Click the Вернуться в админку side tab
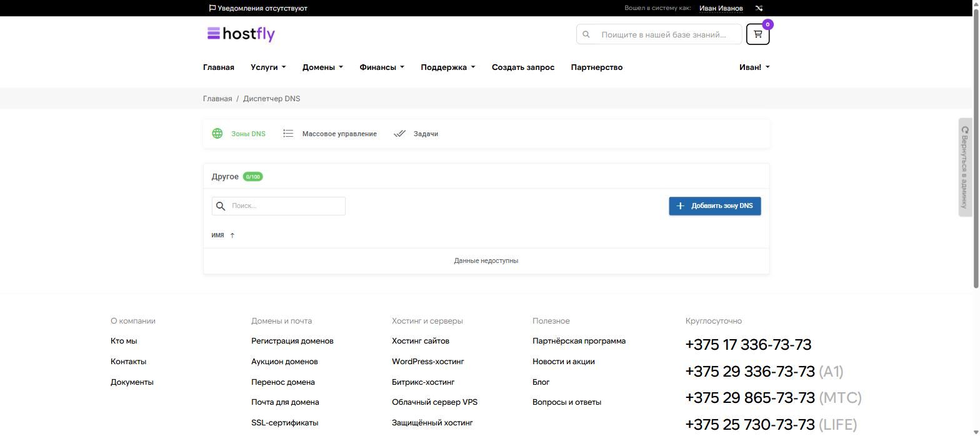Viewport: 980px width, 436px height. click(965, 167)
